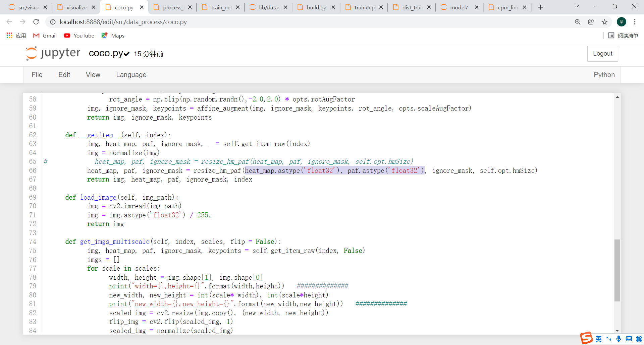This screenshot has height=345, width=644.
Task: Open the Edit menu
Action: tap(64, 75)
